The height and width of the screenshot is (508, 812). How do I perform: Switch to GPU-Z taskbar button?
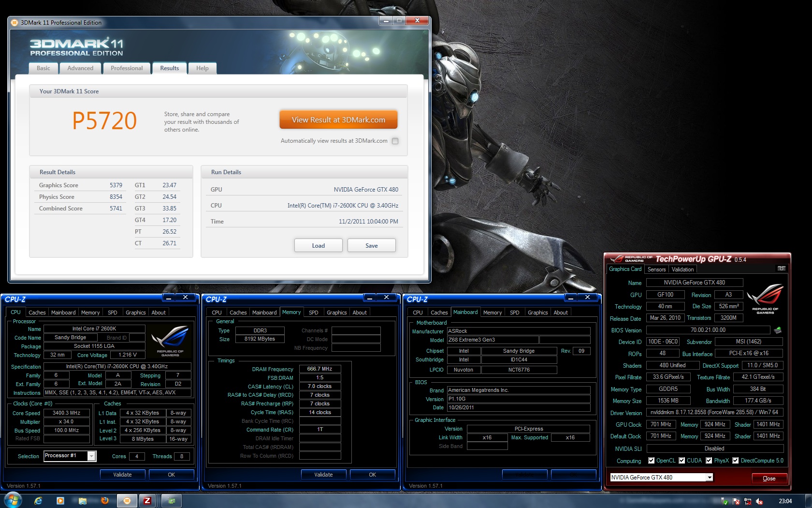(172, 501)
